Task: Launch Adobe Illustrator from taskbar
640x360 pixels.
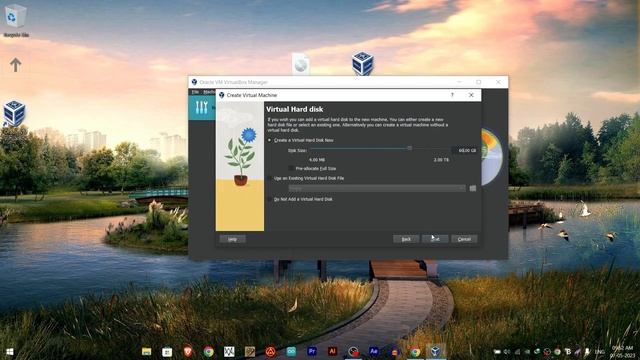Action: click(332, 351)
